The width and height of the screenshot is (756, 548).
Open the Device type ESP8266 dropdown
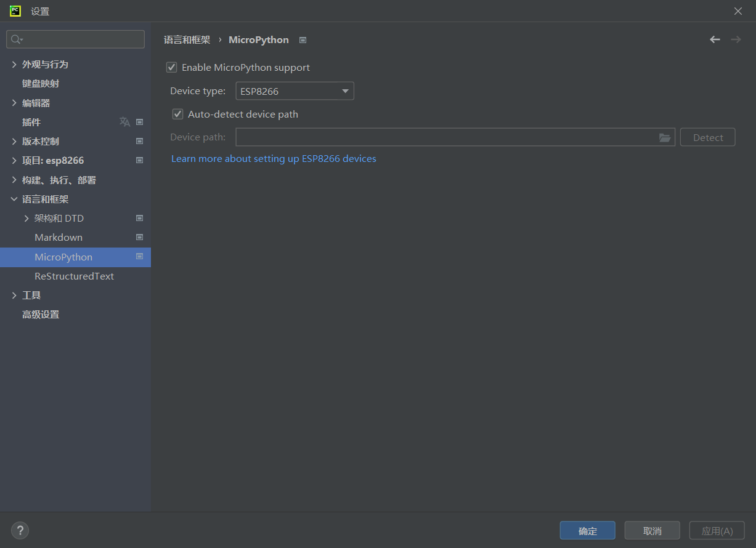pyautogui.click(x=295, y=91)
